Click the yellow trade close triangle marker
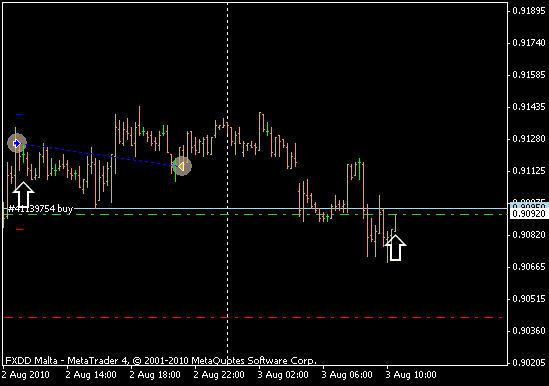 [181, 166]
